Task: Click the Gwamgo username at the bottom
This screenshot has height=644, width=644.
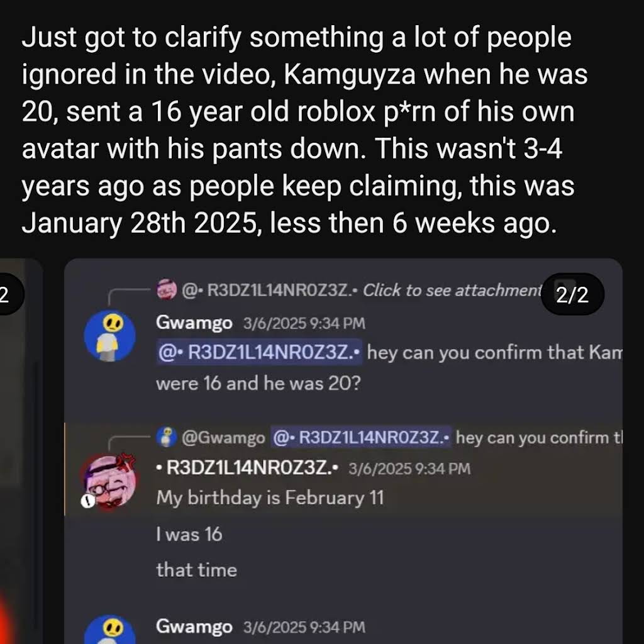Action: pos(194,626)
